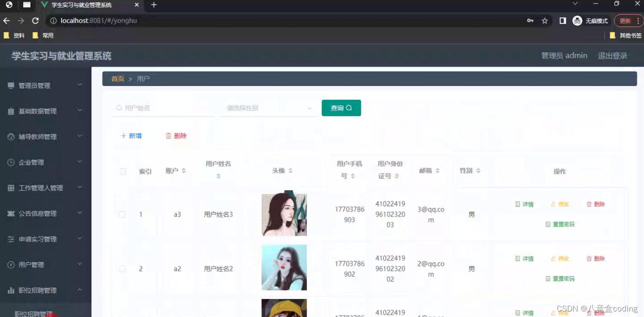Image resolution: width=644 pixels, height=317 pixels.
Task: Click the 辅导教师管理 sidebar icon
Action: [x=11, y=137]
